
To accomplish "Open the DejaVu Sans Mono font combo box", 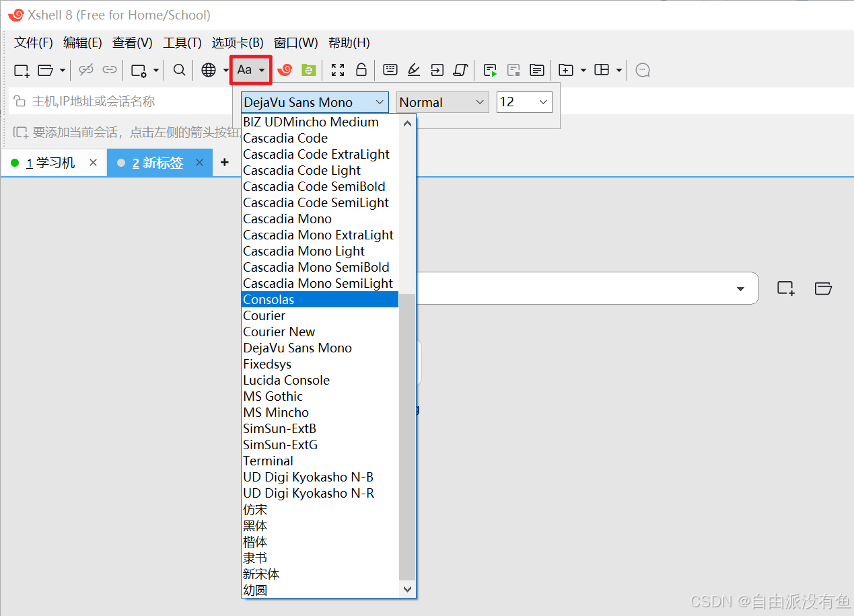I will 315,102.
